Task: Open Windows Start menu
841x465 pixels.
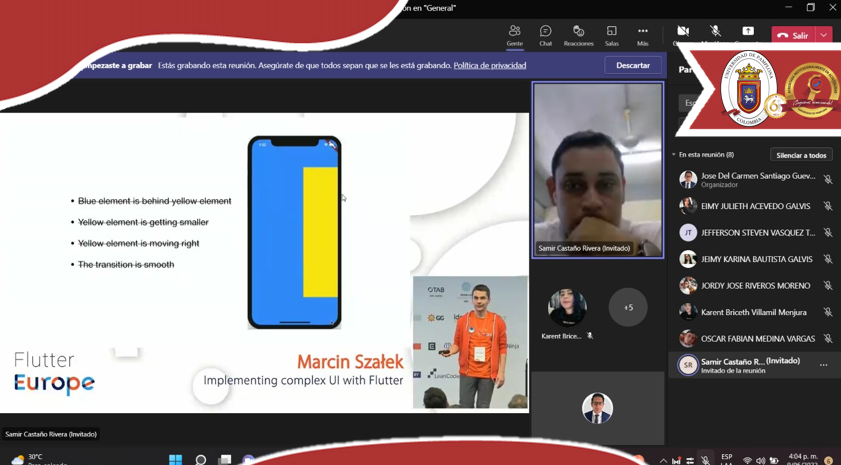Action: click(x=175, y=459)
